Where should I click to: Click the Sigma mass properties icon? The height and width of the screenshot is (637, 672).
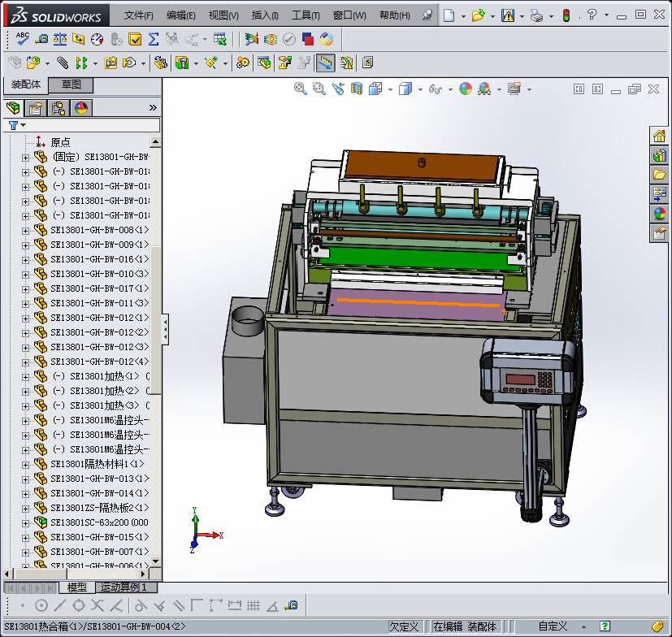pos(154,39)
